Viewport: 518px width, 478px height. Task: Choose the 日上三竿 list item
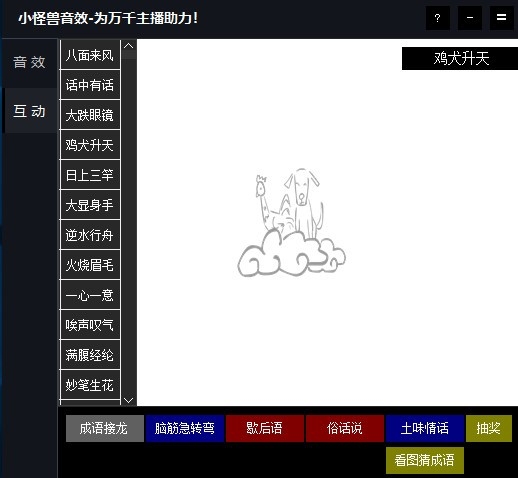[90, 175]
